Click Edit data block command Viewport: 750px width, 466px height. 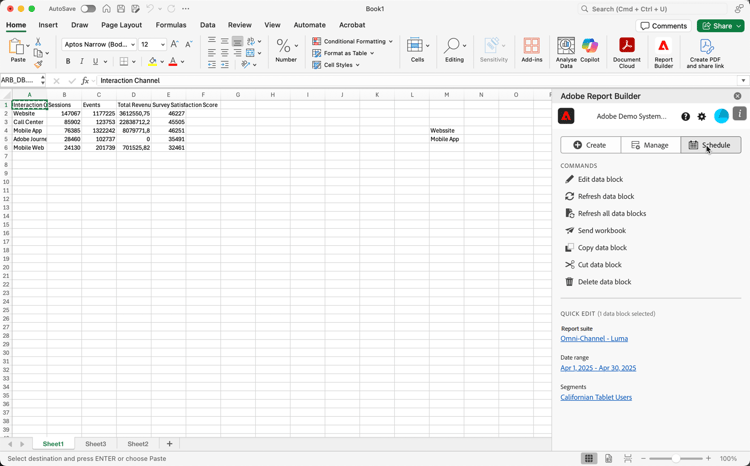click(600, 179)
